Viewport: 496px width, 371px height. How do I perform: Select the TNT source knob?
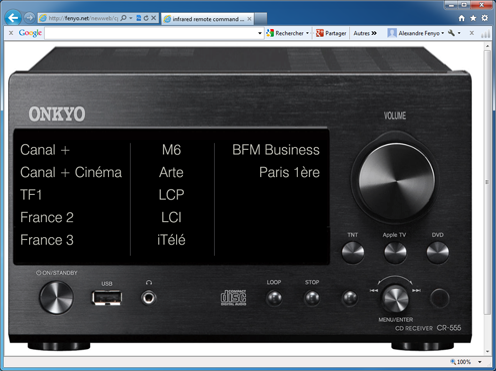pyautogui.click(x=353, y=252)
